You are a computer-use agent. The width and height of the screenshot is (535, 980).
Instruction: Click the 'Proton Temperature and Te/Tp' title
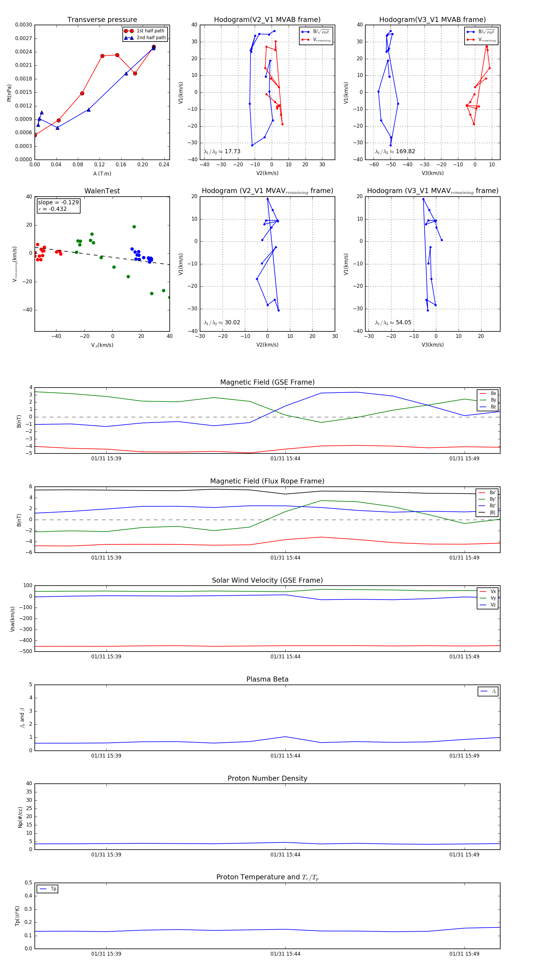tap(267, 877)
